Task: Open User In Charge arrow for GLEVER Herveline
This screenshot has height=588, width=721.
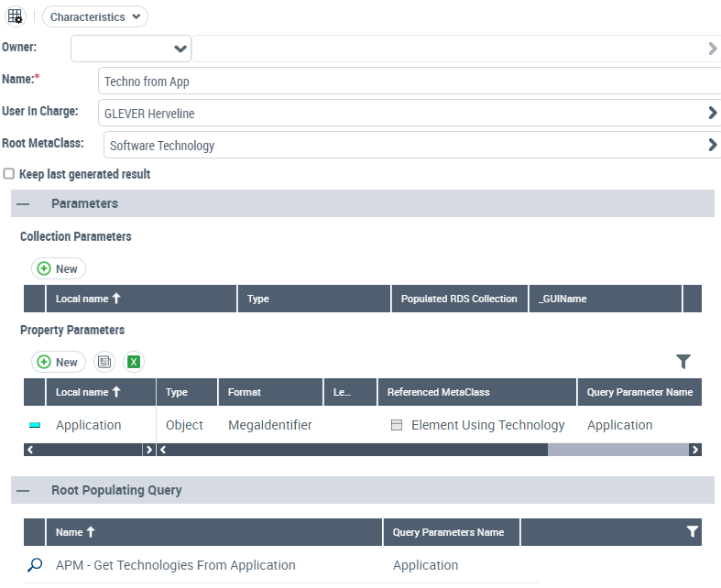Action: point(712,114)
